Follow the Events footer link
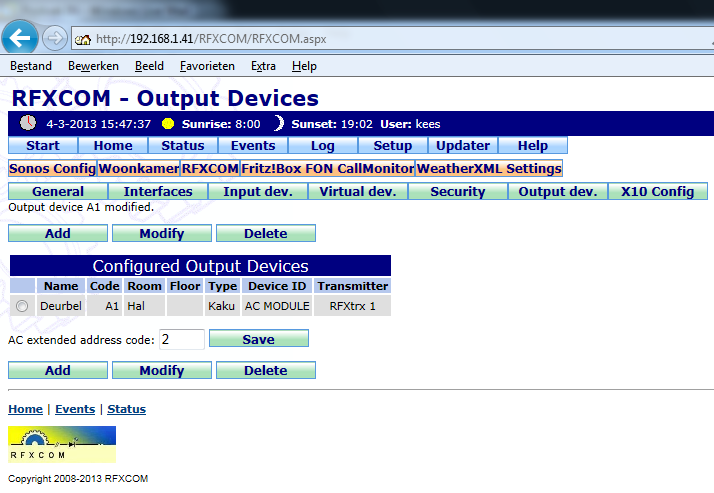The width and height of the screenshot is (714, 493). point(75,409)
